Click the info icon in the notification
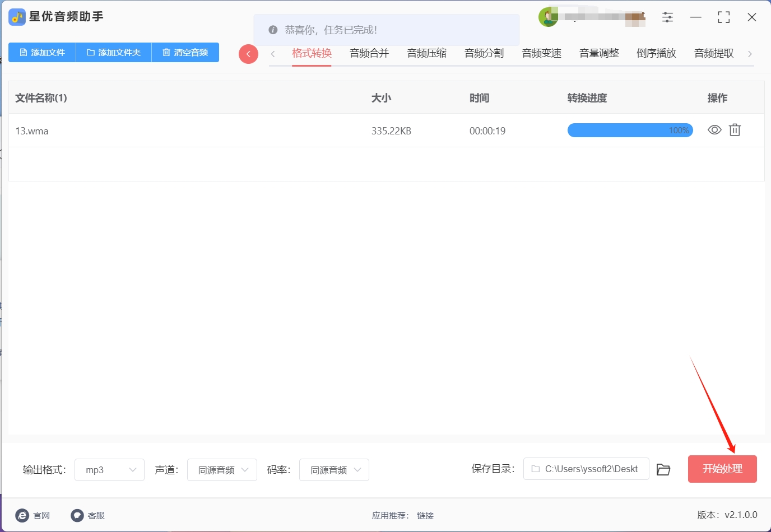 coord(273,30)
